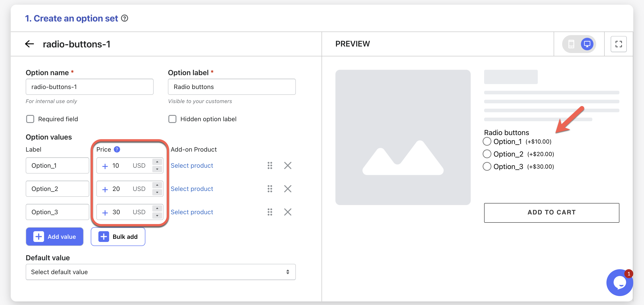The height and width of the screenshot is (305, 644).
Task: Click the Price help question mark
Action: tap(117, 150)
